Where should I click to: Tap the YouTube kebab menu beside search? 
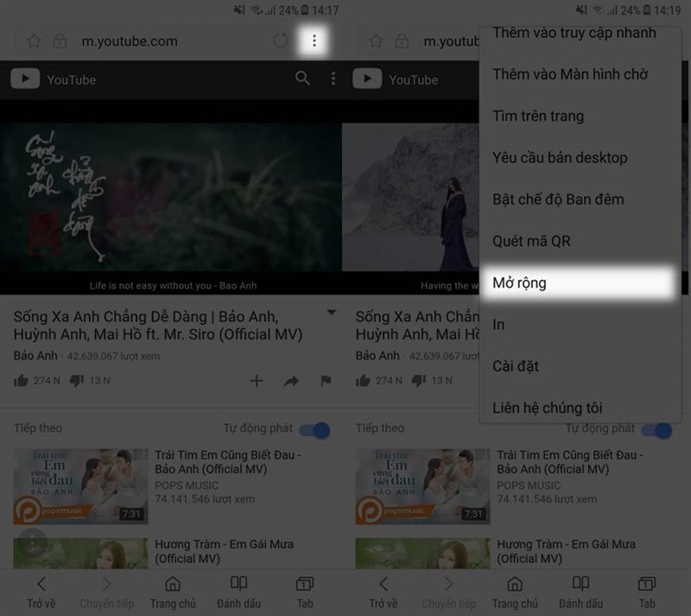click(x=333, y=79)
